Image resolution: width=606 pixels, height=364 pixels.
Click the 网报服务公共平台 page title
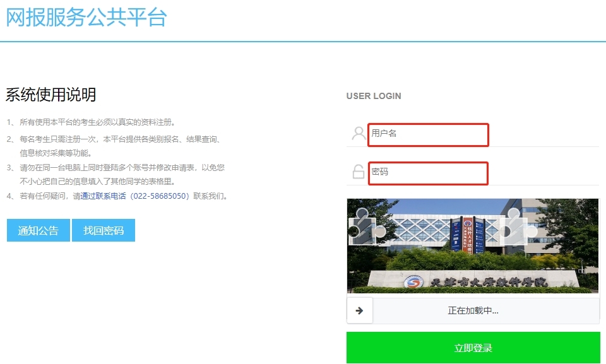(x=86, y=17)
